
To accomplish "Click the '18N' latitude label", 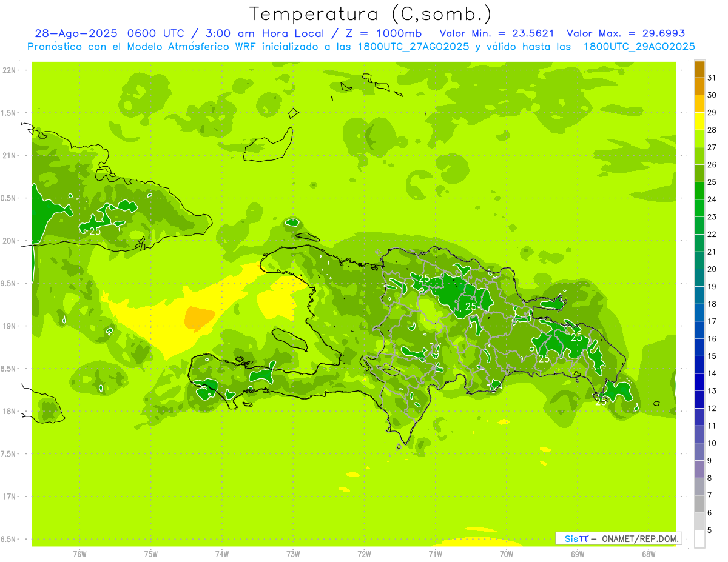I will tap(10, 411).
